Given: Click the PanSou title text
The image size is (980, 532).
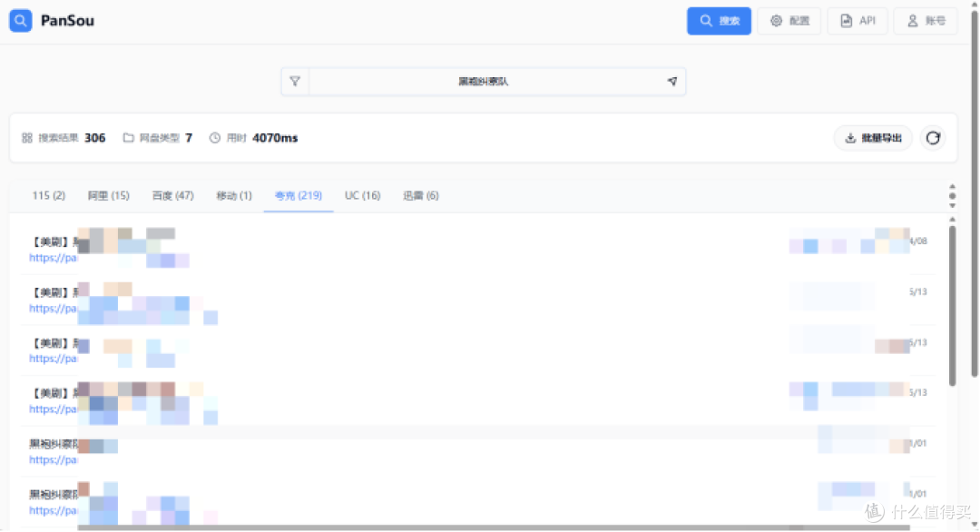Looking at the screenshot, I should (67, 21).
